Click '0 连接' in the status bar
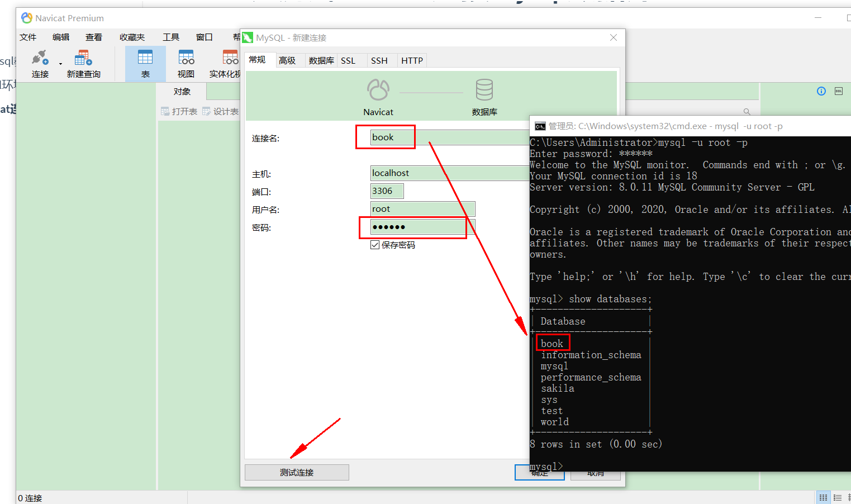This screenshot has height=504, width=851. coord(30,498)
